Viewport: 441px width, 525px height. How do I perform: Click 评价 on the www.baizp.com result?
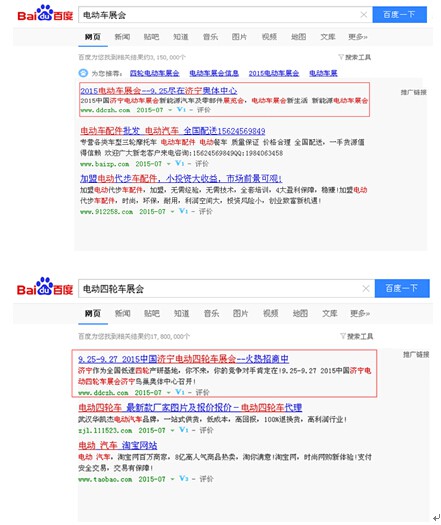[x=202, y=164]
